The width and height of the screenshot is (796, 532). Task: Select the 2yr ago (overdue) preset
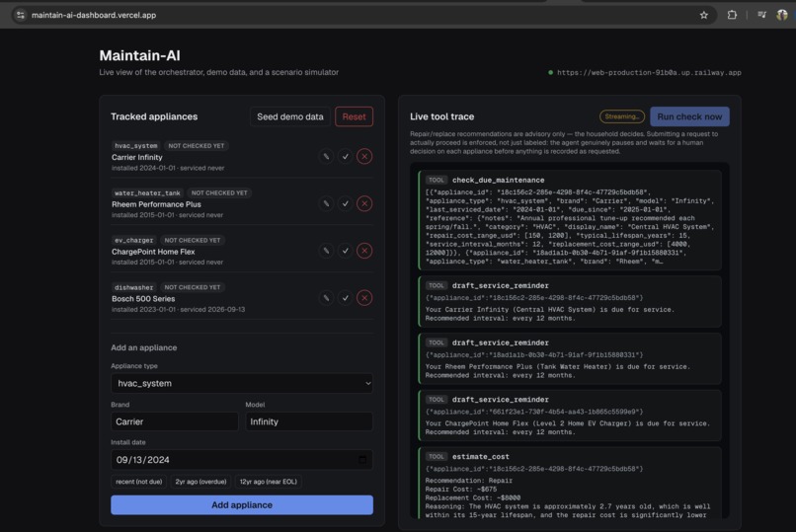point(200,482)
